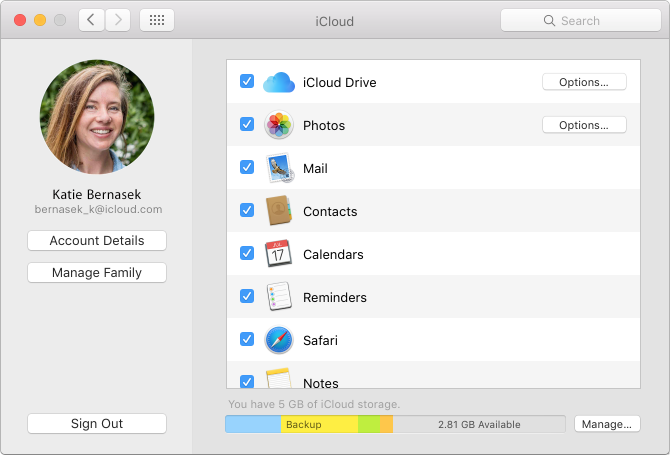Open iCloud Drive Options
670x456 pixels.
click(x=584, y=82)
